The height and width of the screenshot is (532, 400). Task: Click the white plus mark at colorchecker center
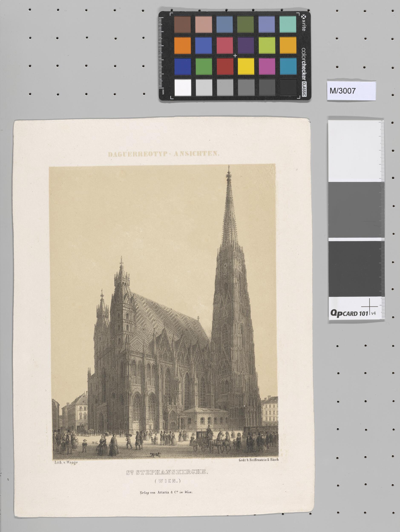pyautogui.click(x=235, y=56)
